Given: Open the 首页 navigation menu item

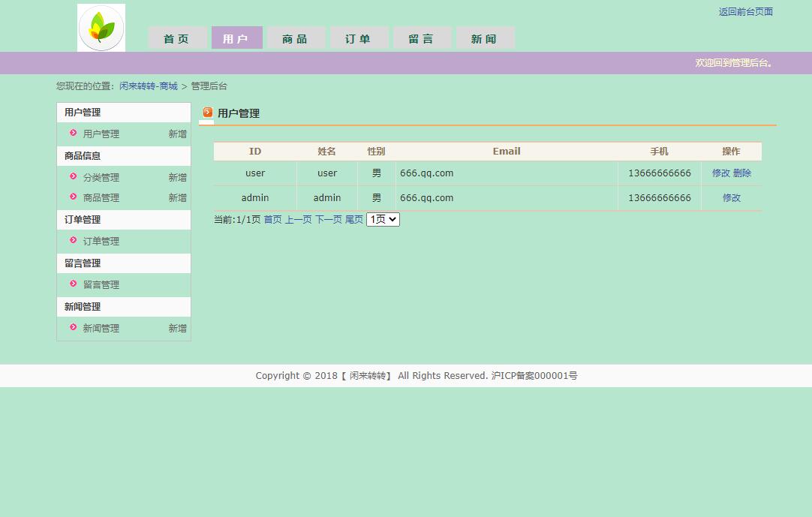Looking at the screenshot, I should [x=177, y=38].
